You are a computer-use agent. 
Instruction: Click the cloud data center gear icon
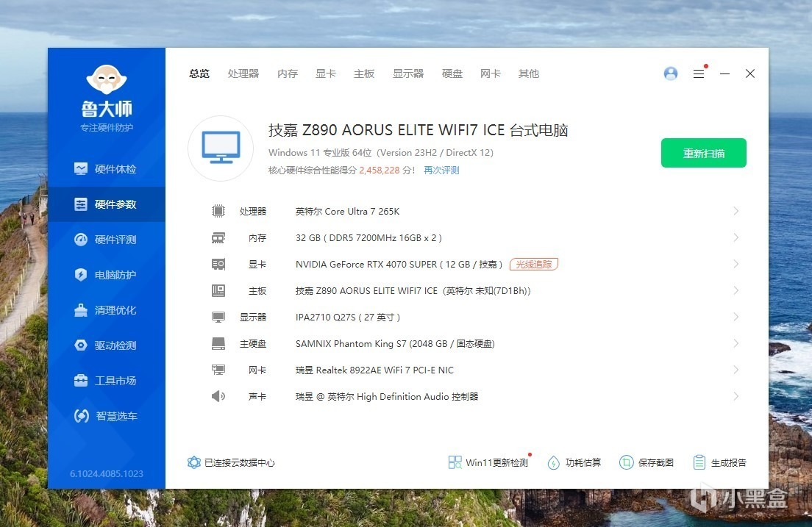pos(193,462)
